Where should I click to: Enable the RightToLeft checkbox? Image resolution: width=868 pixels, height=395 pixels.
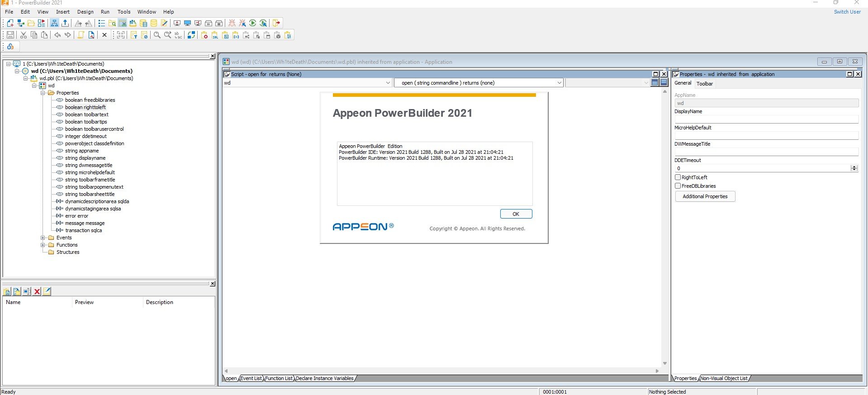coord(678,177)
